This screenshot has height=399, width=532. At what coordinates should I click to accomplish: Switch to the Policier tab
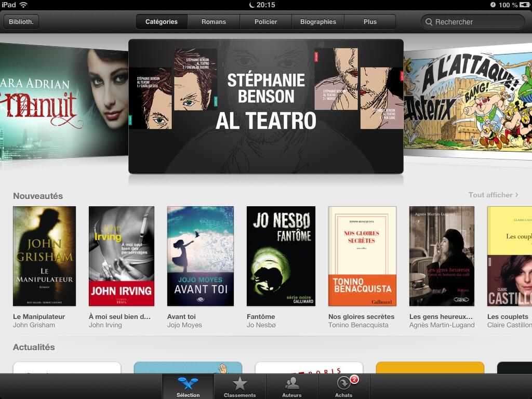pos(265,22)
